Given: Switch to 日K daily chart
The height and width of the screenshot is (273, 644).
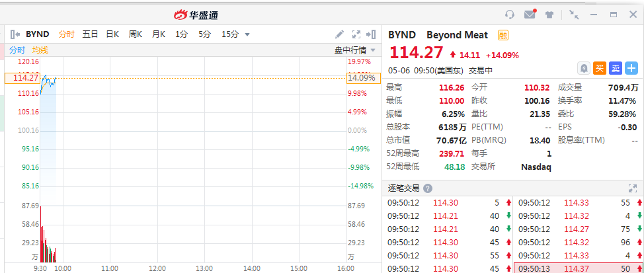Looking at the screenshot, I should [x=112, y=34].
